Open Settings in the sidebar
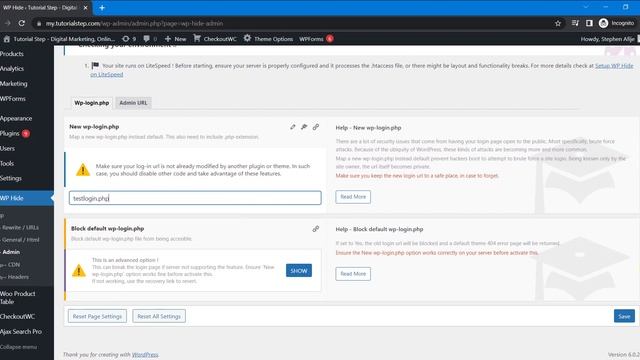640x360 pixels. [x=11, y=178]
